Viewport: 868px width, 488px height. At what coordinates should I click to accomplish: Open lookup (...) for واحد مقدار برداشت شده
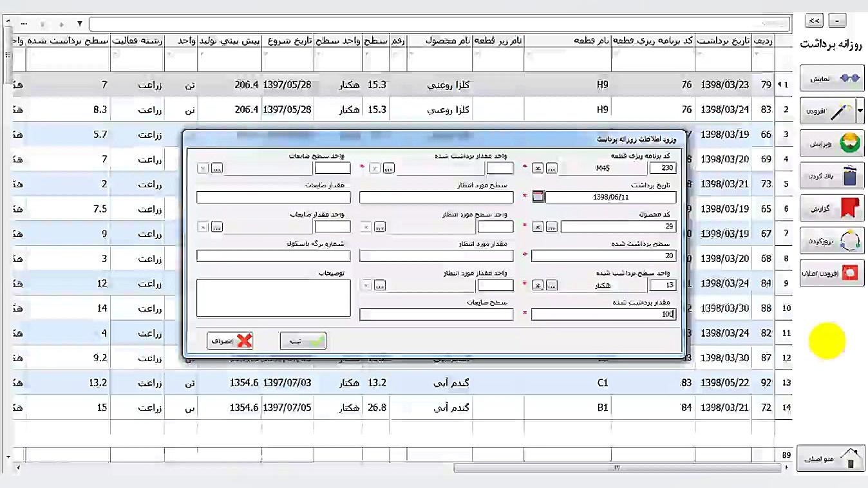(x=388, y=168)
